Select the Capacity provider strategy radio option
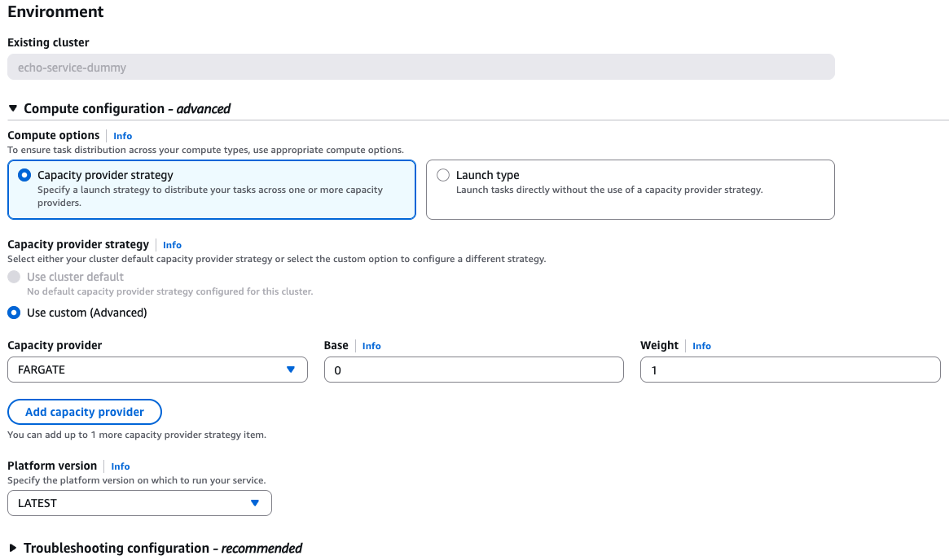 (24, 175)
